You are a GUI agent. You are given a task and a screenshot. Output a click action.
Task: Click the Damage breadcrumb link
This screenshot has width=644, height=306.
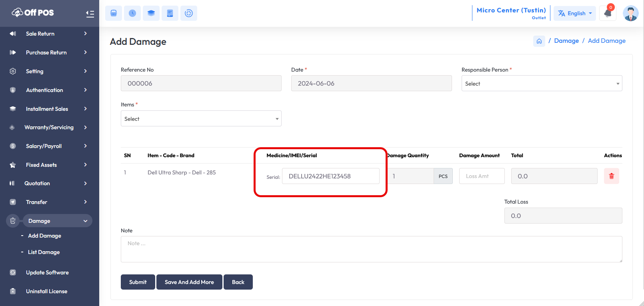566,41
